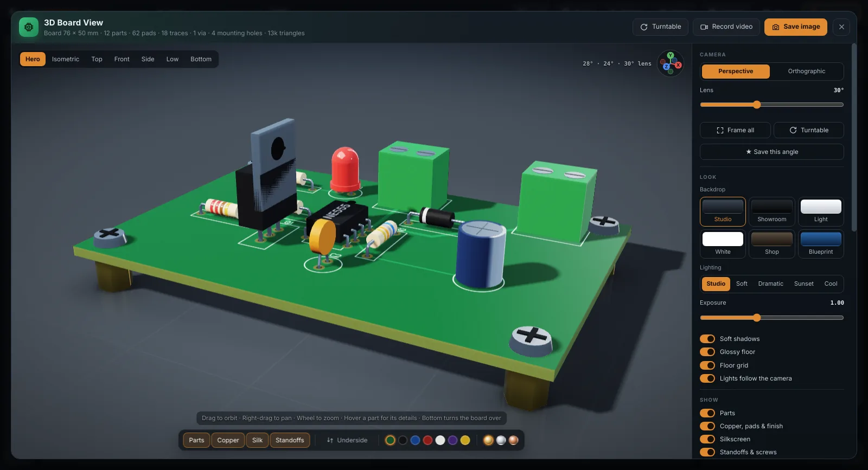This screenshot has width=868, height=470.
Task: Click Save this angle
Action: (x=772, y=152)
